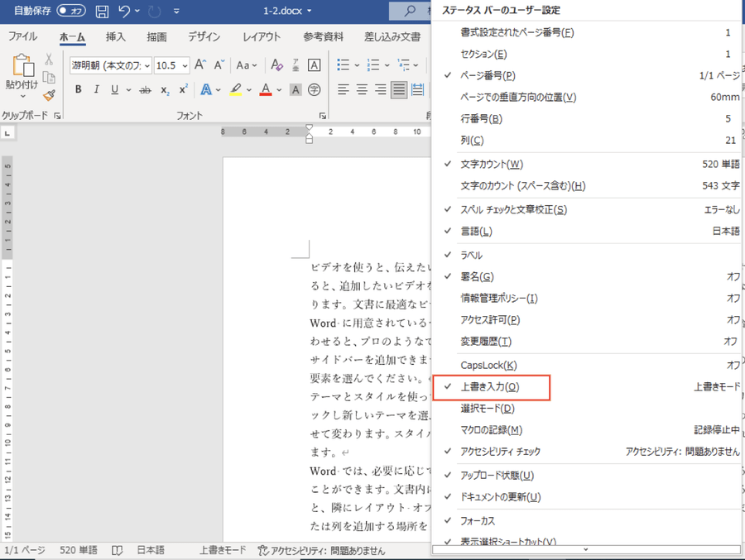The image size is (745, 560).
Task: Uncheck 署名(G) option
Action: (587, 276)
